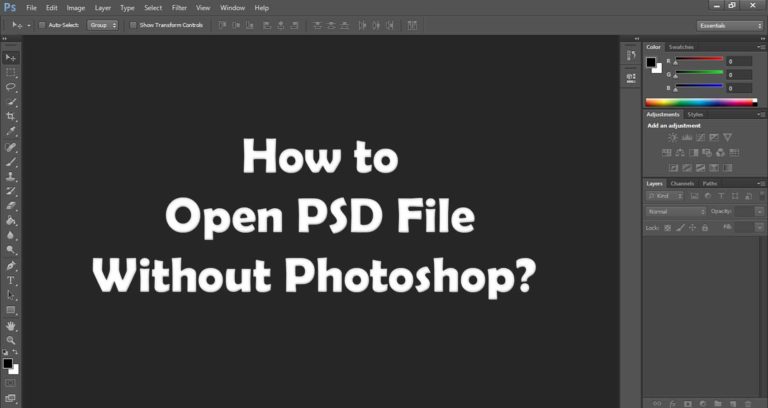Select the Rectangular Marquee tool

coord(10,72)
